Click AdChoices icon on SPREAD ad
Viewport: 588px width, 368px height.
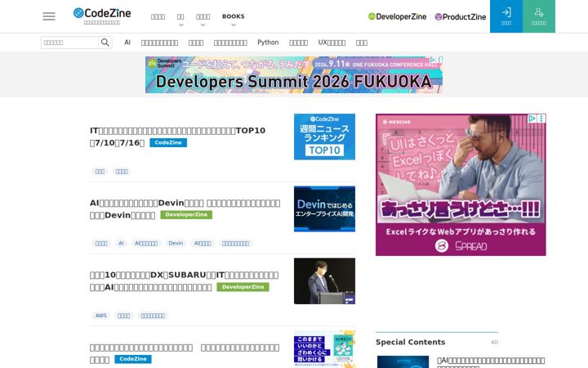(532, 119)
